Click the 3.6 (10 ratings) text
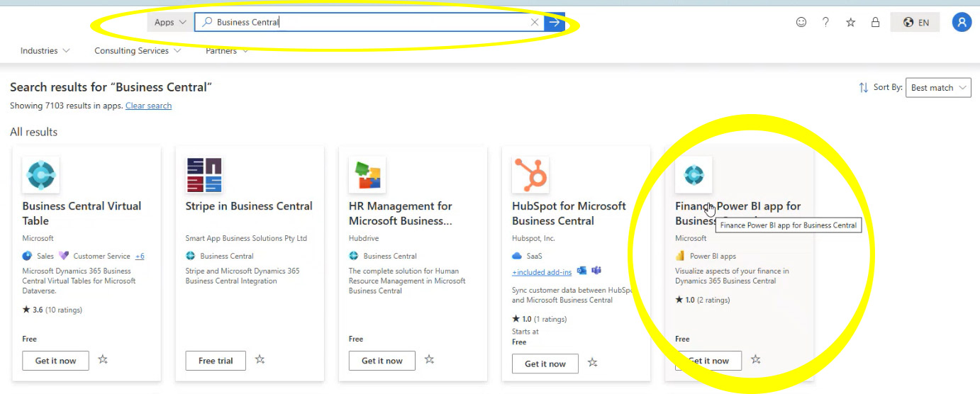Screen dimensions: 980x394 point(52,310)
